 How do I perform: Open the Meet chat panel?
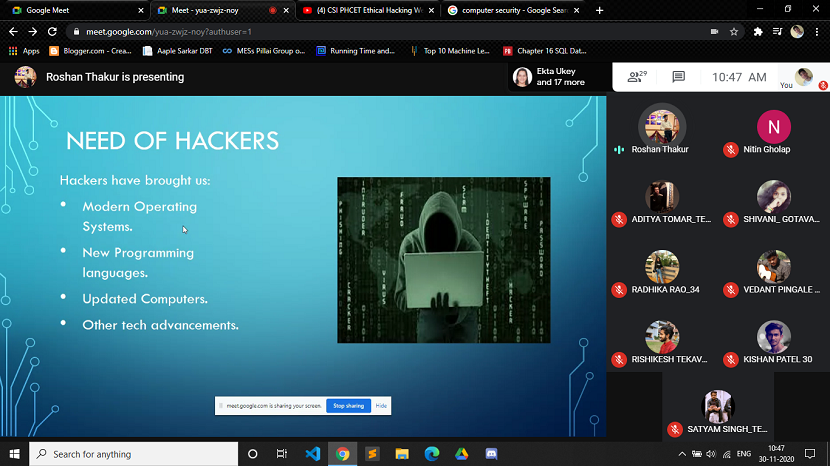point(678,77)
